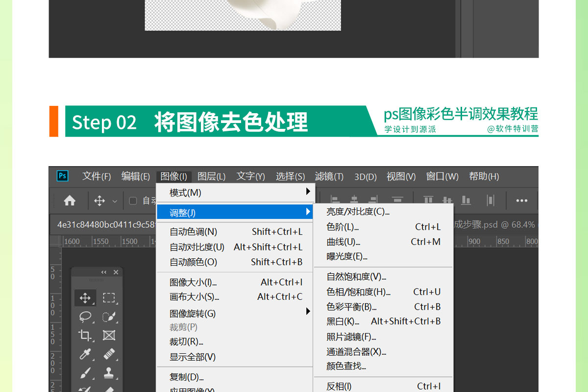Choose the Eyedropper tool

point(85,354)
